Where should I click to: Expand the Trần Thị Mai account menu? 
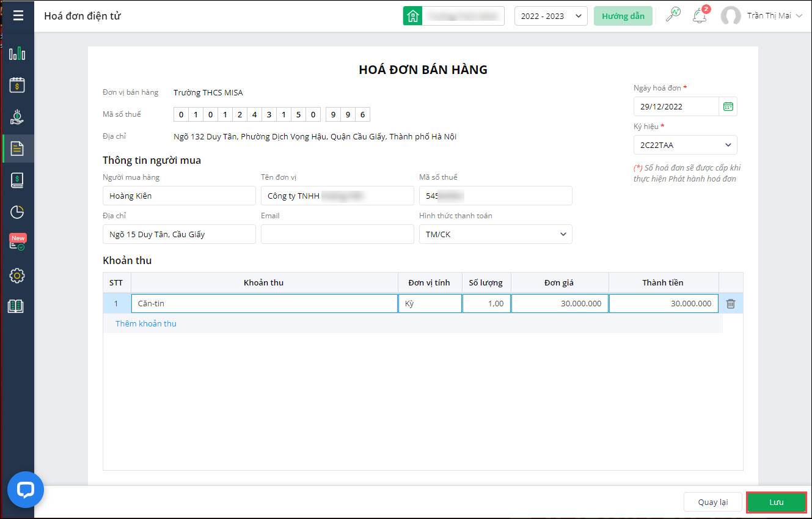774,16
